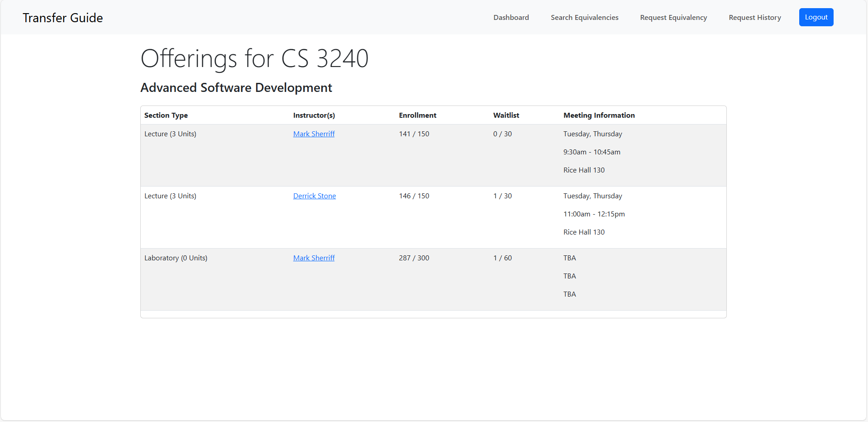Screen dimensions: 868x422
Task: Open the Request Equivalency page
Action: pyautogui.click(x=673, y=17)
